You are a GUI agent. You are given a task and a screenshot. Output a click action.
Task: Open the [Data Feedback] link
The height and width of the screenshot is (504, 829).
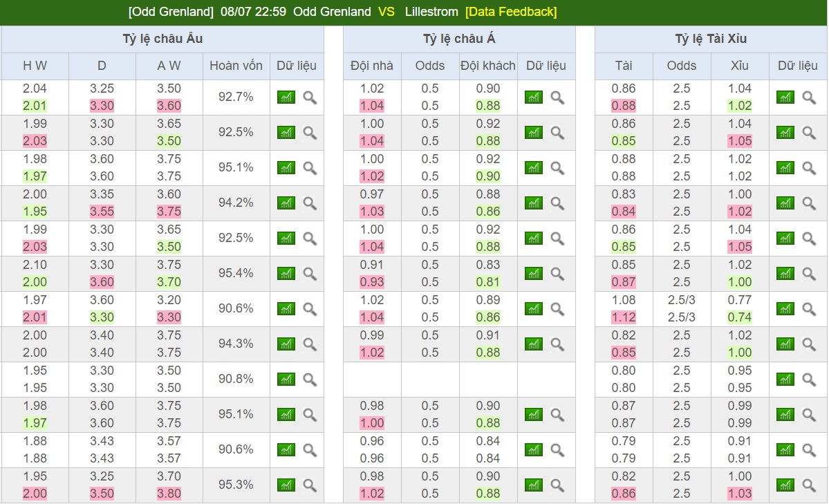coord(511,12)
